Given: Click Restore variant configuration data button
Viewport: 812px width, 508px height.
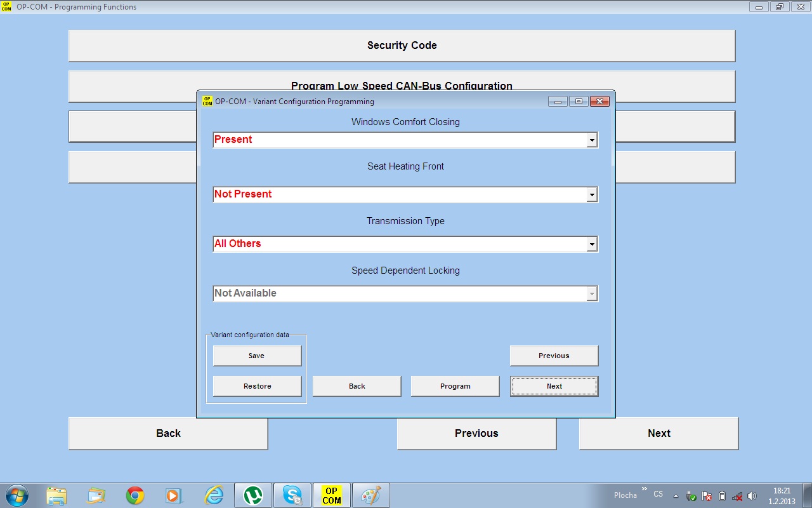Looking at the screenshot, I should pyautogui.click(x=257, y=386).
